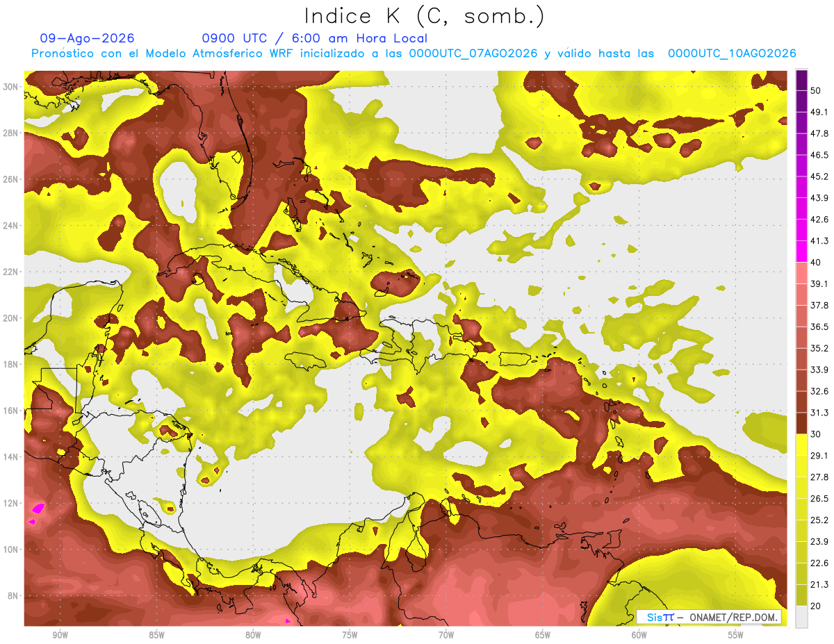Click the 75W longitude label

pyautogui.click(x=350, y=635)
